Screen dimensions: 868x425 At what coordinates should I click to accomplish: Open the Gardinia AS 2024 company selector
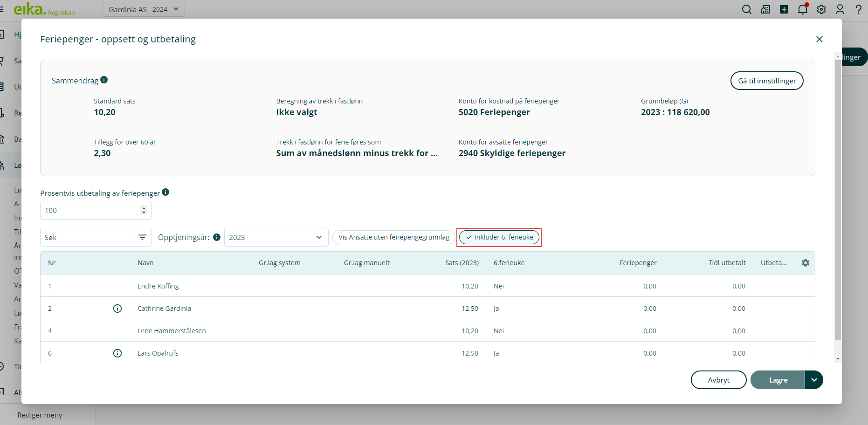point(144,9)
